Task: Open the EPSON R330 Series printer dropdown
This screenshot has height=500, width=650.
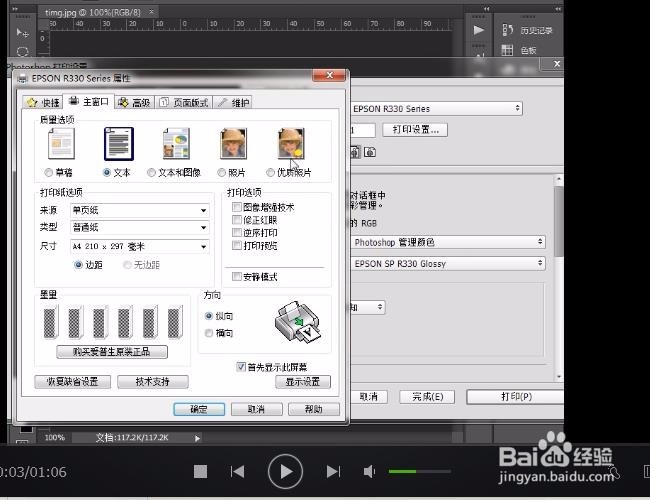Action: tap(436, 109)
